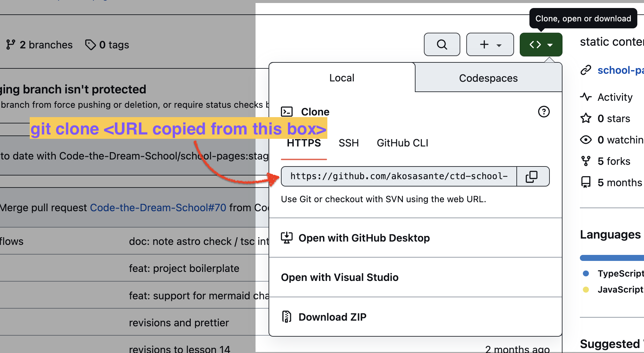The image size is (644, 353).
Task: Open the school-pa website link
Action: (621, 70)
